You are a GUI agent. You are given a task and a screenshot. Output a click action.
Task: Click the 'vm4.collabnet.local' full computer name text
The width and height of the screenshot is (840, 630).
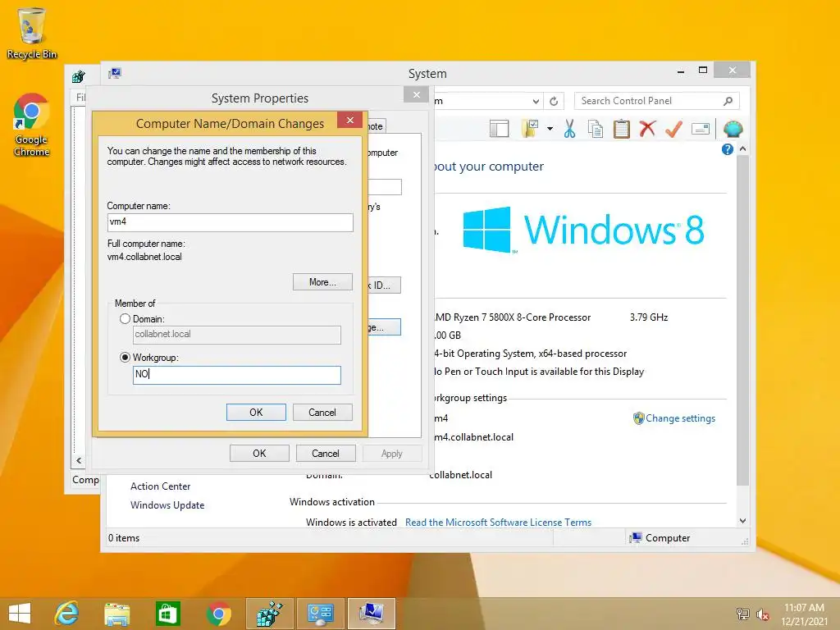click(144, 257)
